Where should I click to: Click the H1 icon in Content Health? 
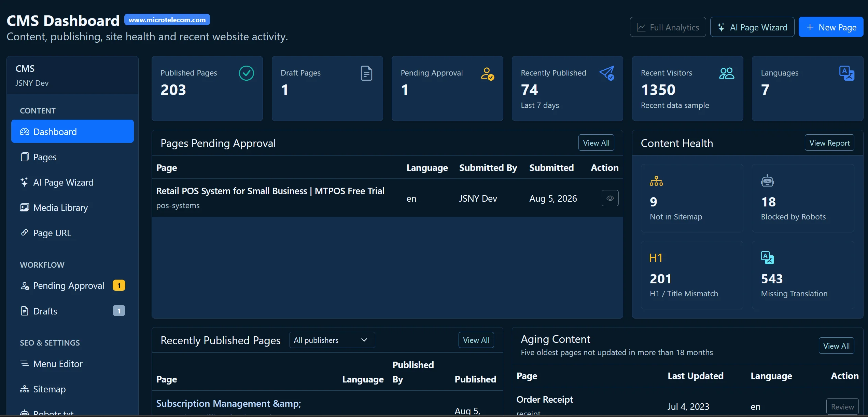pyautogui.click(x=656, y=258)
